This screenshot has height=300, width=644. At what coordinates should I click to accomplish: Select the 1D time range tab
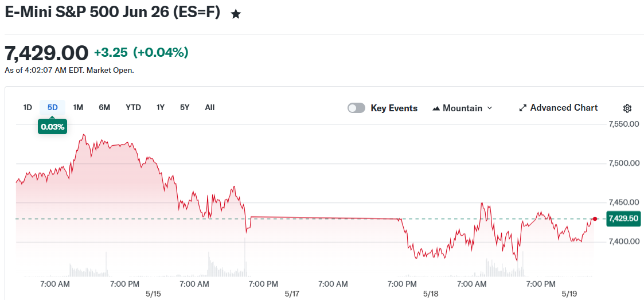point(28,108)
